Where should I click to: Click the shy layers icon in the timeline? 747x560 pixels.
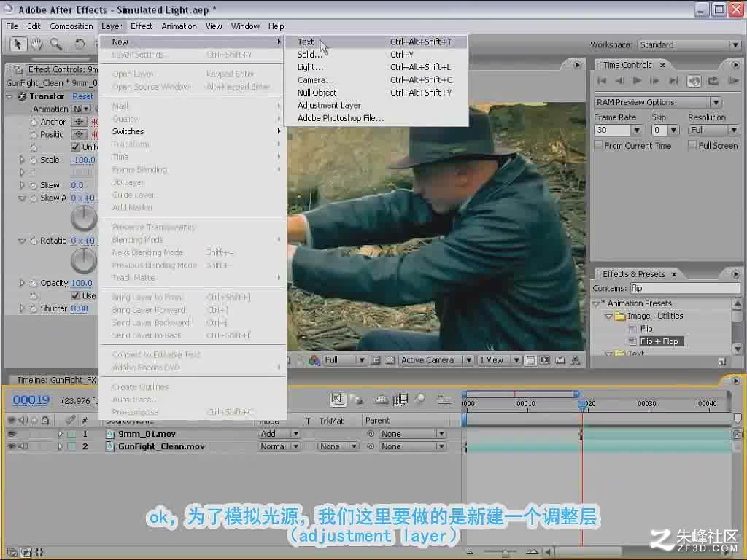[x=381, y=400]
